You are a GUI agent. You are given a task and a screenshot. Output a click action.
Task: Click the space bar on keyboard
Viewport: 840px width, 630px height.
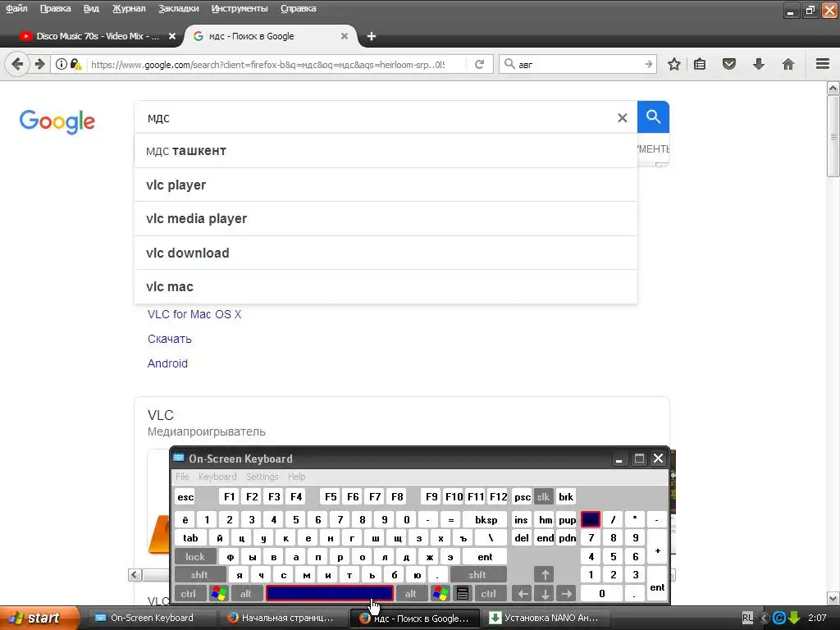330,594
